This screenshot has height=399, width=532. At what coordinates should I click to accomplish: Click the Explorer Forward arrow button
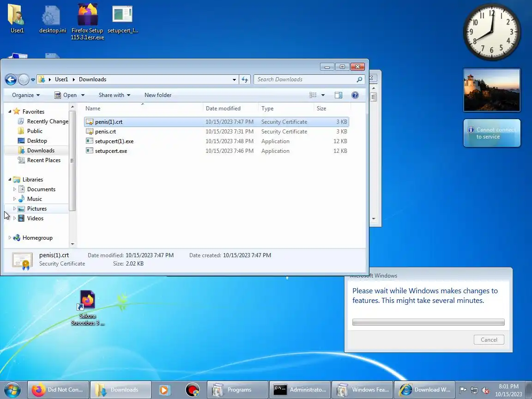[24, 79]
